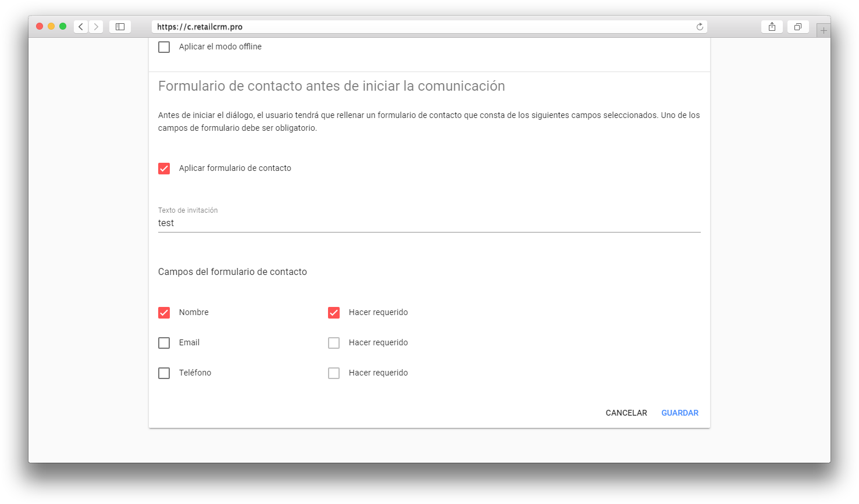The width and height of the screenshot is (859, 504).
Task: Click the Texto de invitación input field
Action: (x=429, y=223)
